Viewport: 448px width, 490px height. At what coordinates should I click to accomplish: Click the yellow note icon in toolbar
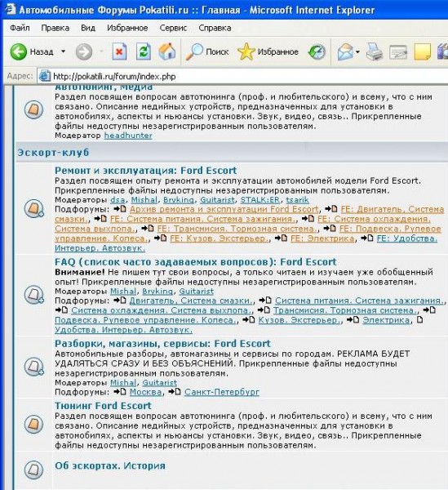click(x=422, y=52)
